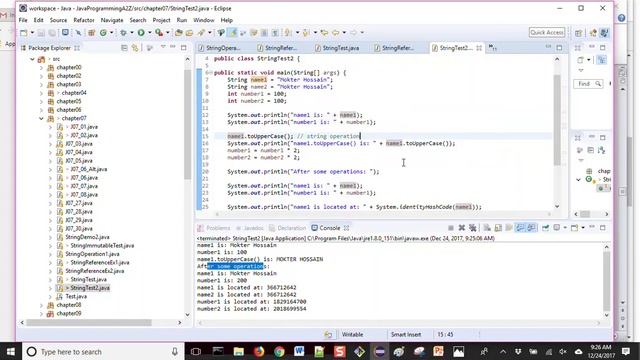The image size is (640, 360).
Task: Maximize the Console view
Action: pos(603,228)
